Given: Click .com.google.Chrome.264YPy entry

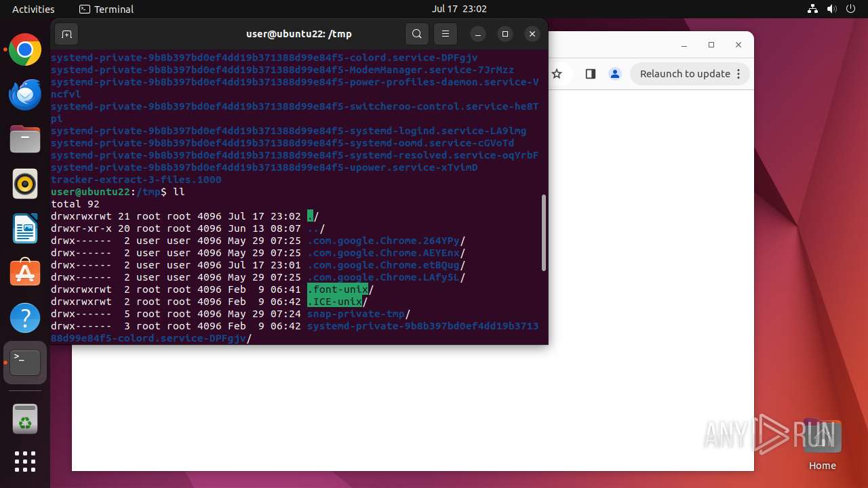Looking at the screenshot, I should [384, 241].
